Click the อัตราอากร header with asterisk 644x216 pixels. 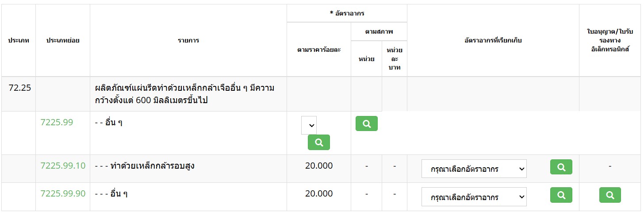click(347, 13)
